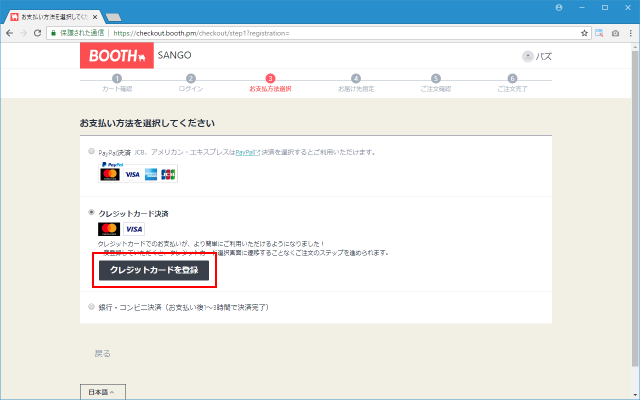Screen dimensions: 640x400
Task: Click step 5 ご注文確認
Action: [x=436, y=83]
